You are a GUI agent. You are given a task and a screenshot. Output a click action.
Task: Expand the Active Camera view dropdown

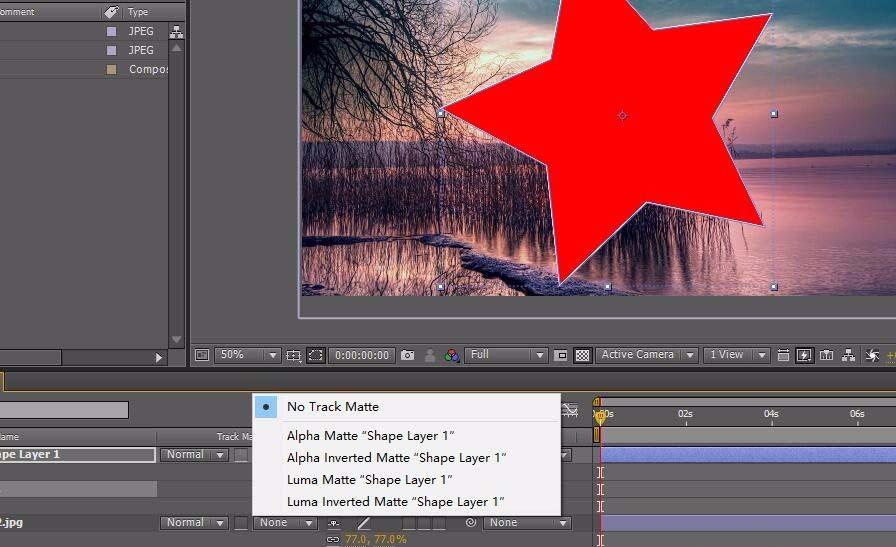coord(645,355)
